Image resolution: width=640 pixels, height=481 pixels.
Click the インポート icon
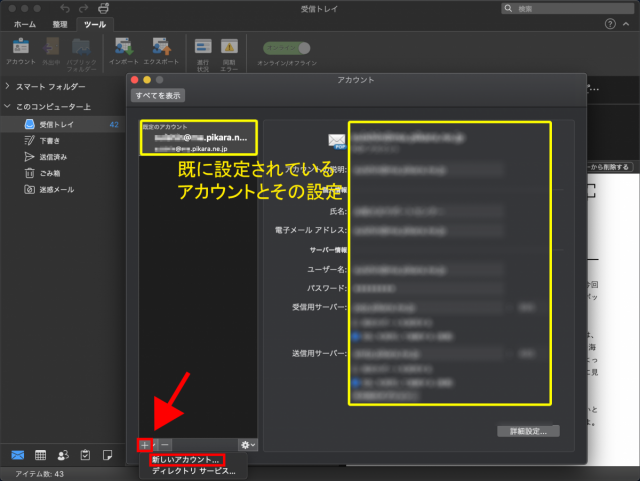pyautogui.click(x=124, y=50)
